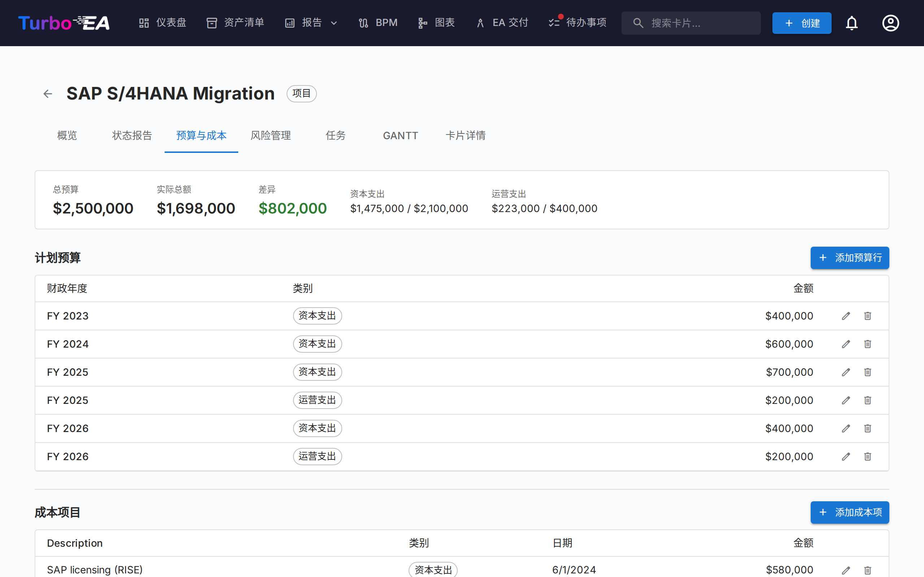This screenshot has width=924, height=577.
Task: Go to 资产清单 in top navigation
Action: pyautogui.click(x=235, y=23)
